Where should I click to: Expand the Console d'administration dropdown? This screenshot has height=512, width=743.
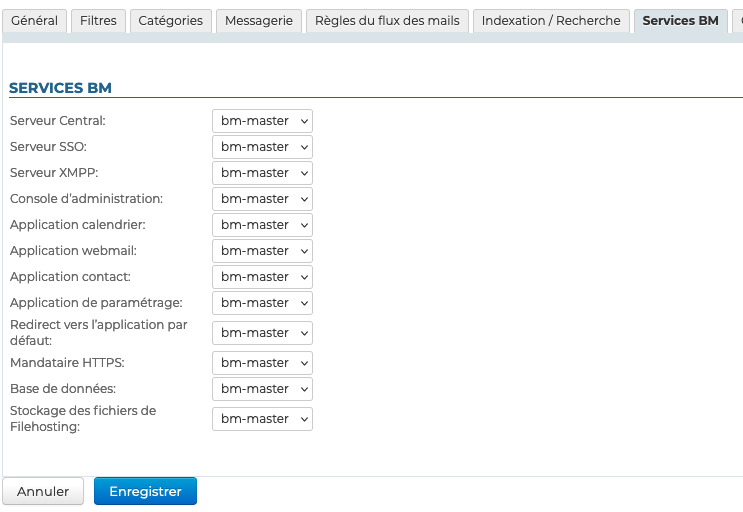[262, 199]
